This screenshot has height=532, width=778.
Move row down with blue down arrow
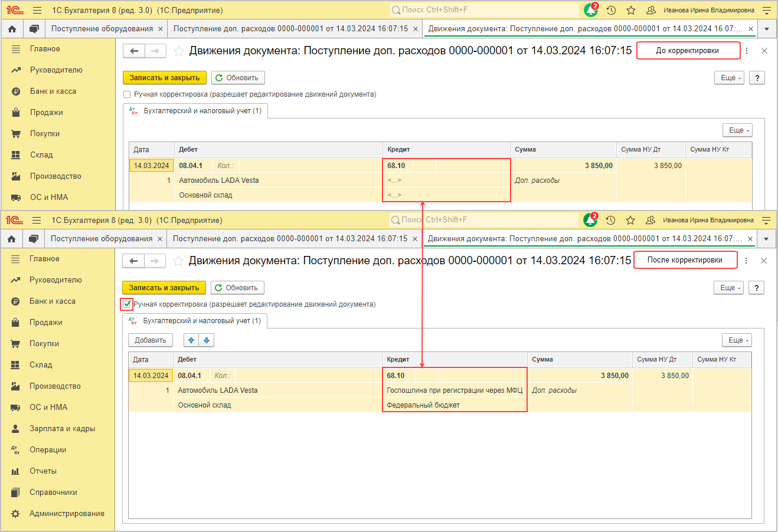tap(207, 340)
